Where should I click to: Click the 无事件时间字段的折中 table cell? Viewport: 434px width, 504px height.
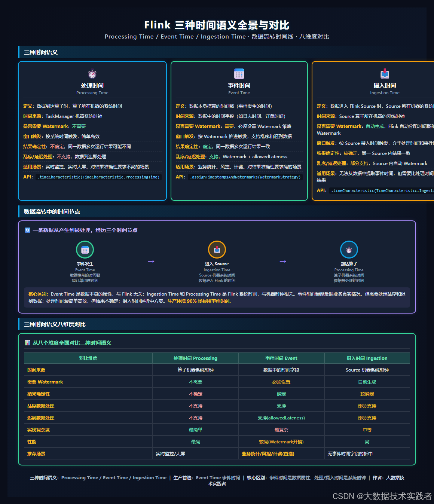point(367,454)
